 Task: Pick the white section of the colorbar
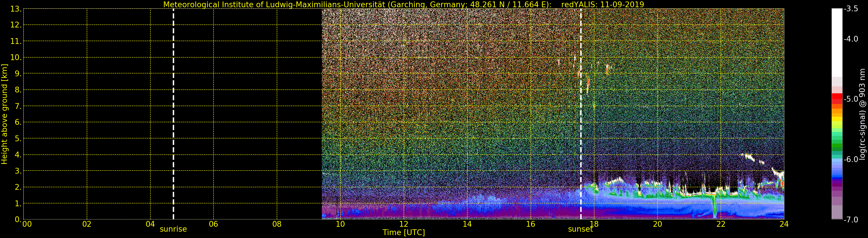[837, 42]
